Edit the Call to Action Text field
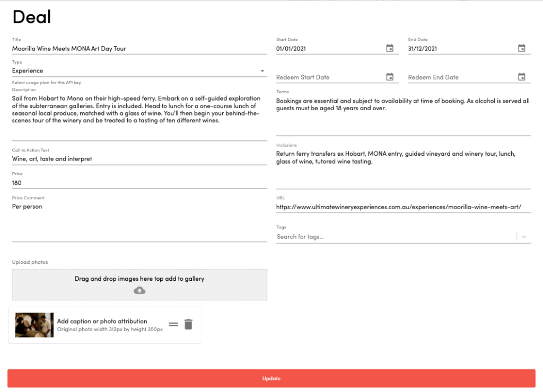Screen dimensions: 543x392 [x=139, y=159]
